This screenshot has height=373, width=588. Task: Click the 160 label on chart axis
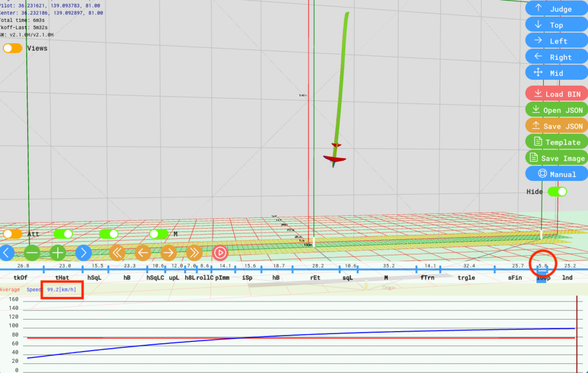pos(14,299)
